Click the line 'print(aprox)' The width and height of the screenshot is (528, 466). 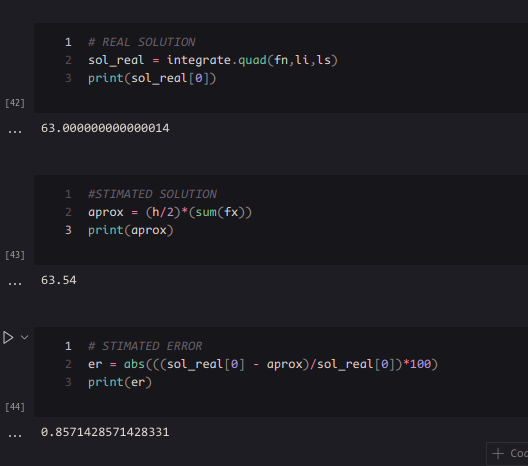131,231
